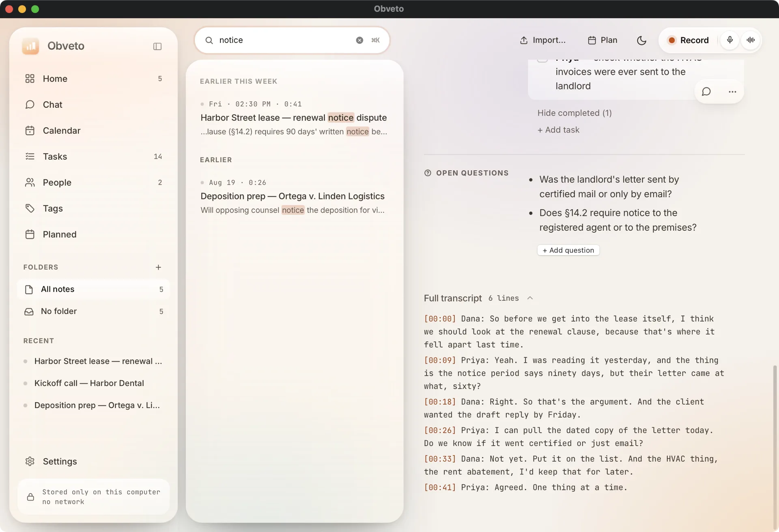
Task: Jump to transcript timestamp [00:41]
Action: coord(440,487)
